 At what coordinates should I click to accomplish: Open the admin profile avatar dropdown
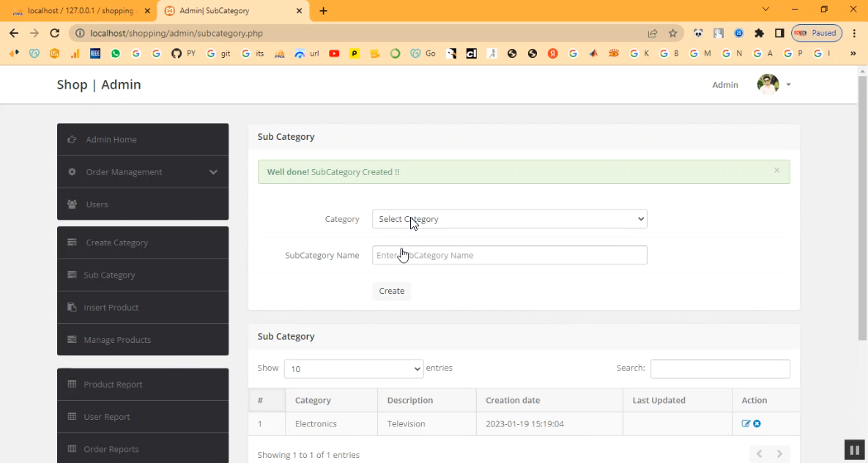click(x=774, y=84)
